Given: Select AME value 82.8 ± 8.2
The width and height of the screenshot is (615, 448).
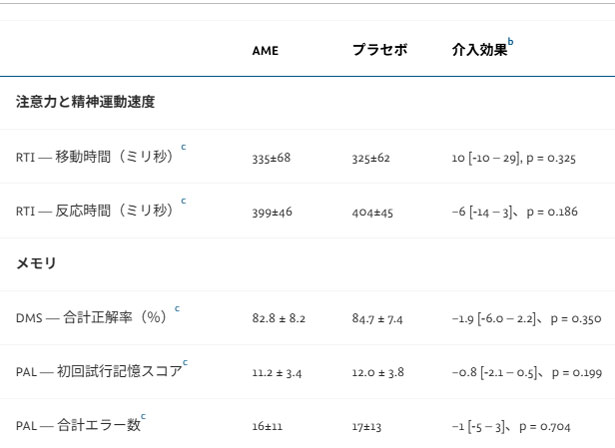Looking at the screenshot, I should click(x=278, y=319).
